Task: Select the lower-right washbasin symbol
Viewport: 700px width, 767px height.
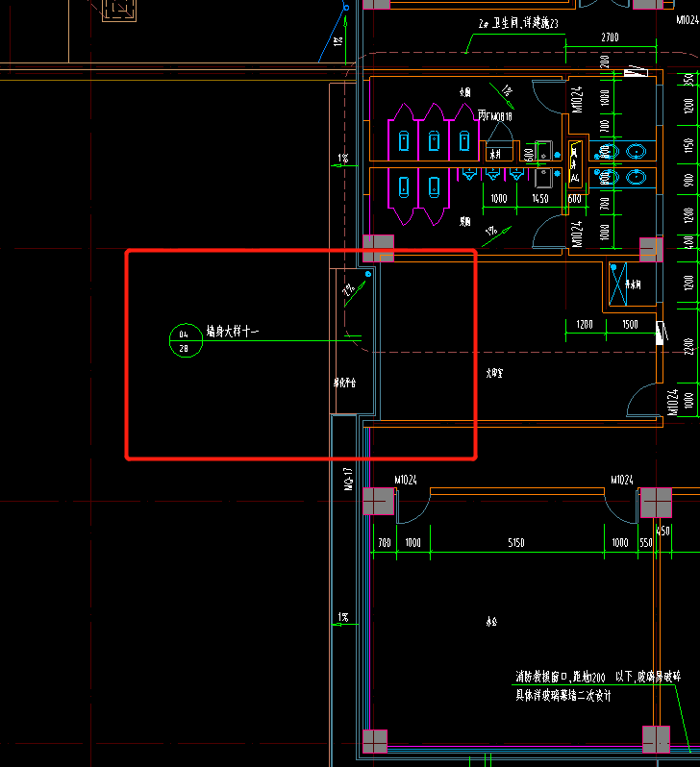Action: (x=636, y=177)
